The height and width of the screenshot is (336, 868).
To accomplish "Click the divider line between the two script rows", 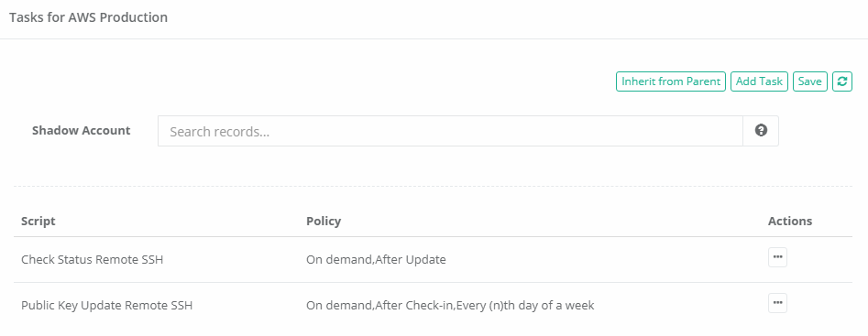I will [433, 282].
